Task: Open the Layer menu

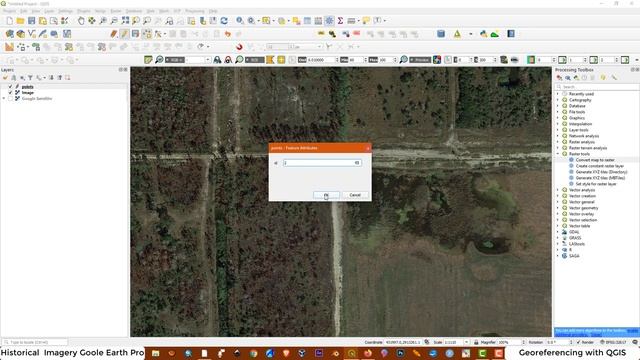Action: pyautogui.click(x=49, y=11)
